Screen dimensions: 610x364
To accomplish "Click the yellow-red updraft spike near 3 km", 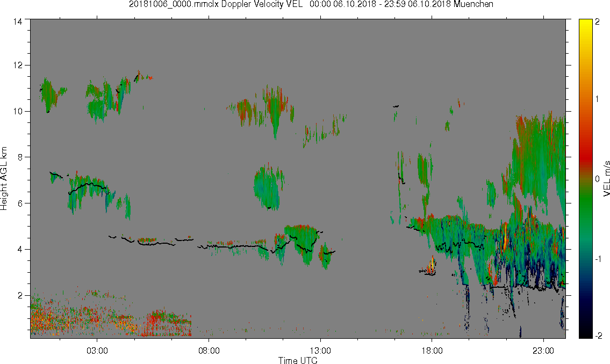I will [432, 265].
